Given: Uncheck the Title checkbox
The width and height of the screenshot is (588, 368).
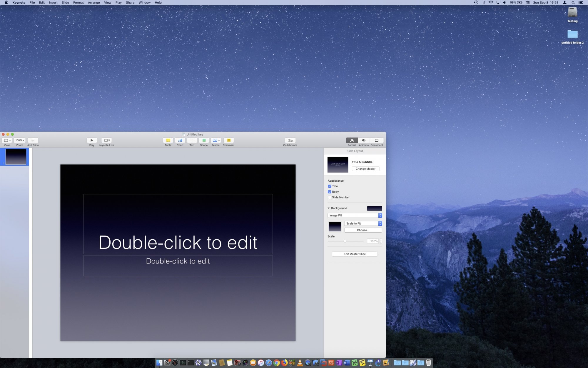Looking at the screenshot, I should [330, 186].
